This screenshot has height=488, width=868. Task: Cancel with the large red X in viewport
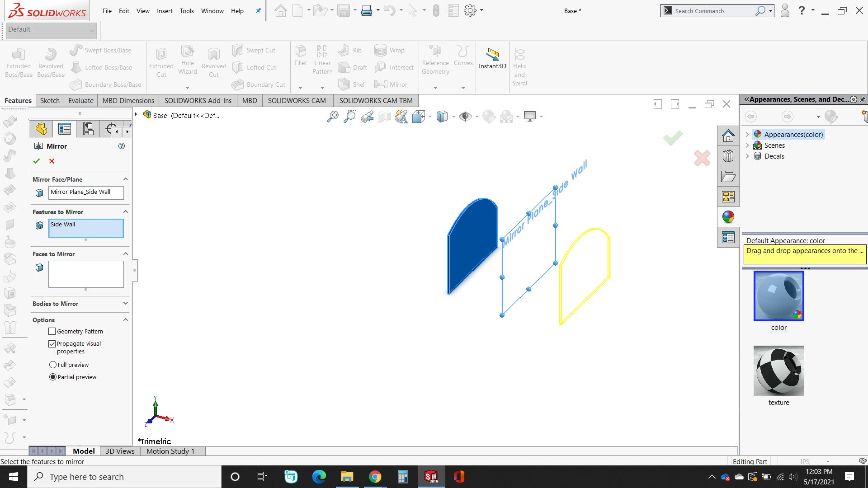pos(702,158)
